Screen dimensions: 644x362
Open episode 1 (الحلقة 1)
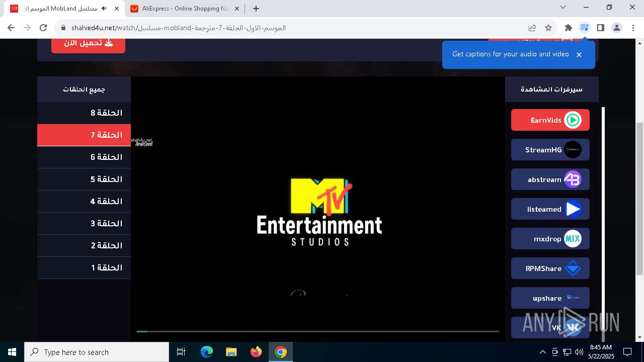click(x=84, y=267)
